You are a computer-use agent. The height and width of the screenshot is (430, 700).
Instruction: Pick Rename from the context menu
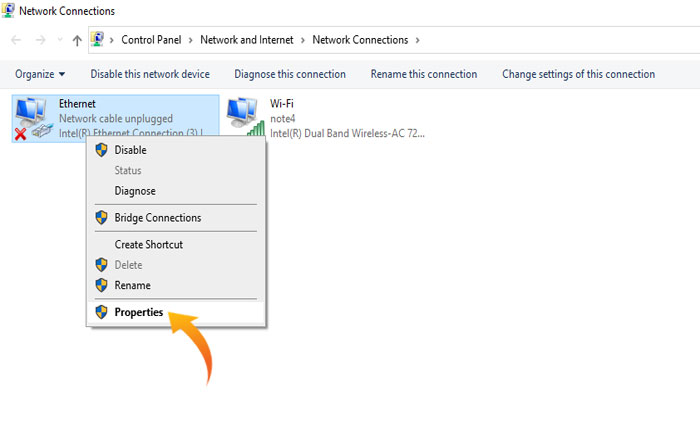pos(132,285)
